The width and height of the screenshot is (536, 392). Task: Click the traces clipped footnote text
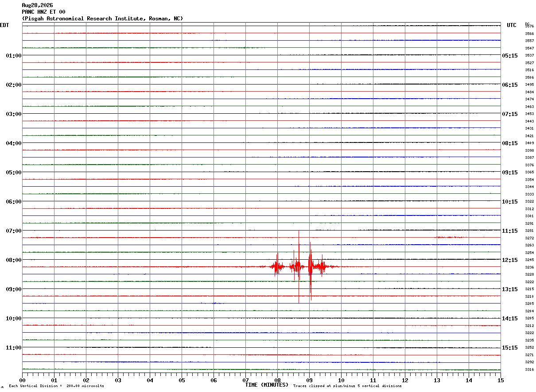click(x=347, y=386)
